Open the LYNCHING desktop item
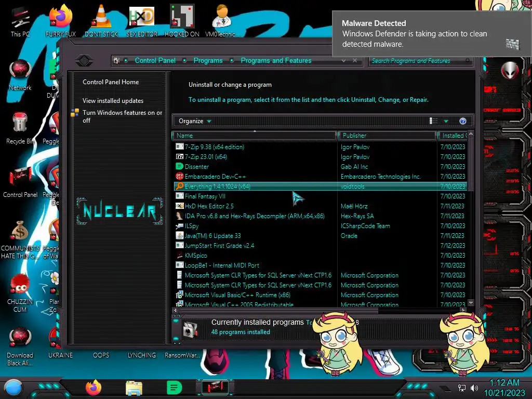 point(142,355)
